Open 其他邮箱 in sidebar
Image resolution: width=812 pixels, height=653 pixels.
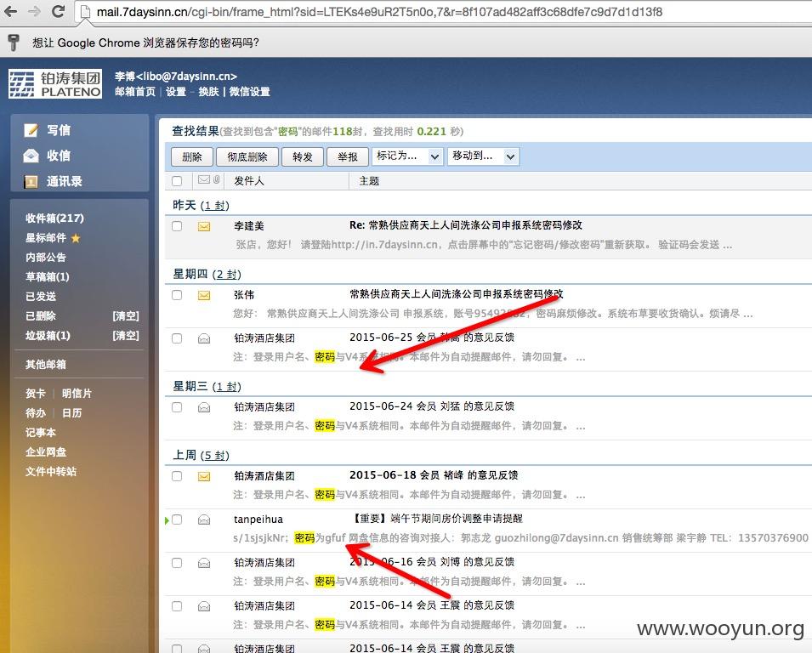point(46,365)
